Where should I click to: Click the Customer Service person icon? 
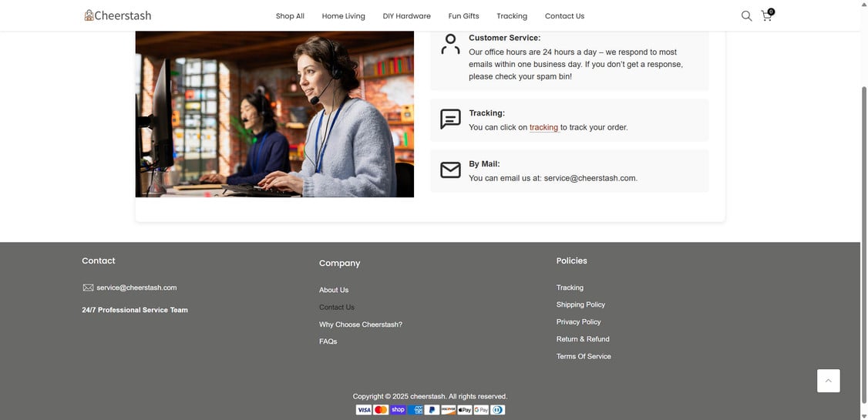point(451,44)
